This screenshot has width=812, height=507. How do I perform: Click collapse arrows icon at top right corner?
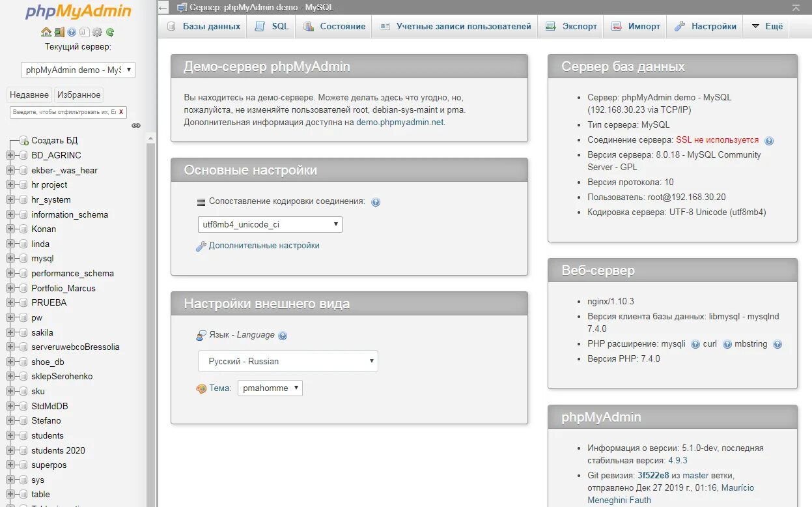(796, 8)
